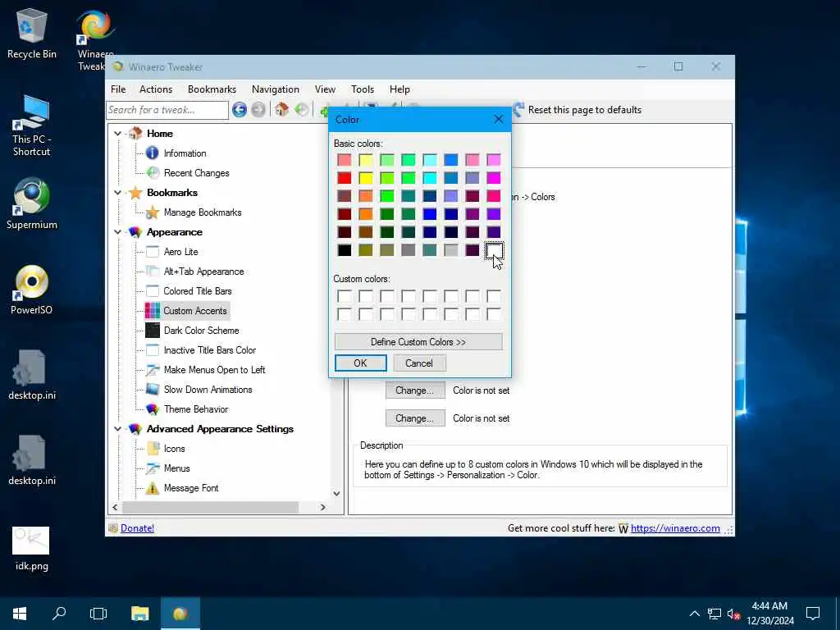
Task: Click the Message Font warning icon
Action: coord(153,488)
